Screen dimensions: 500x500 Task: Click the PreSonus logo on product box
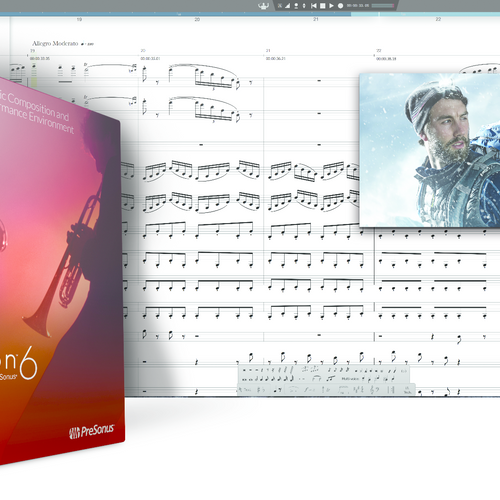coord(92,432)
